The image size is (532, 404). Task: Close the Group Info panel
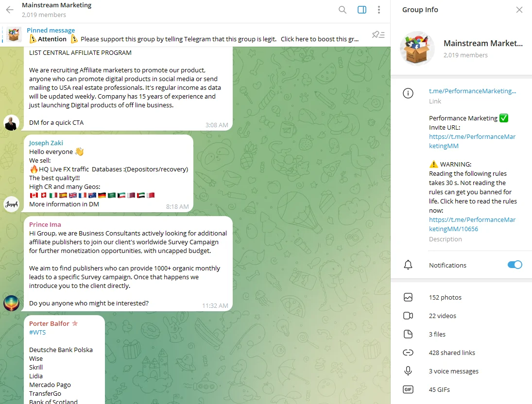(x=519, y=10)
